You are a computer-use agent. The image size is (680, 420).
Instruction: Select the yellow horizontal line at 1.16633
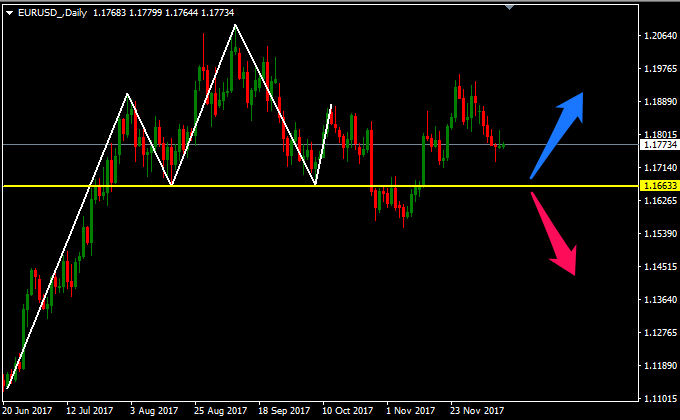pyautogui.click(x=321, y=186)
